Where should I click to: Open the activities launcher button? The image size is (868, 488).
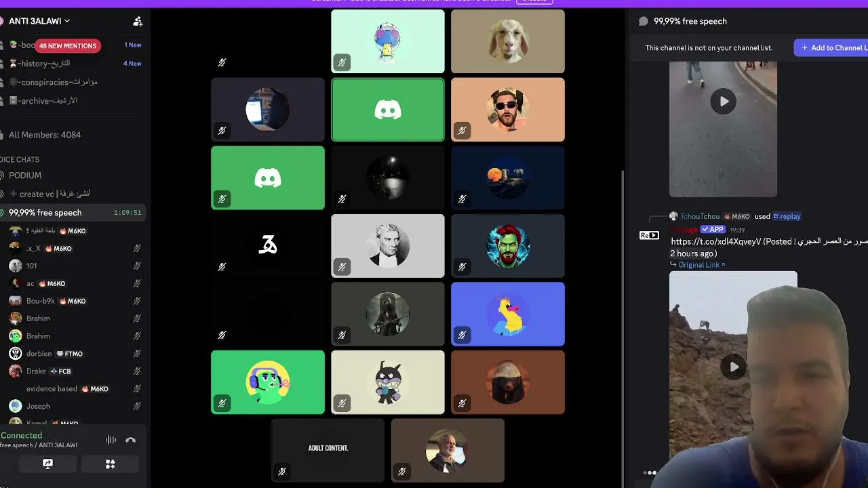(x=110, y=464)
